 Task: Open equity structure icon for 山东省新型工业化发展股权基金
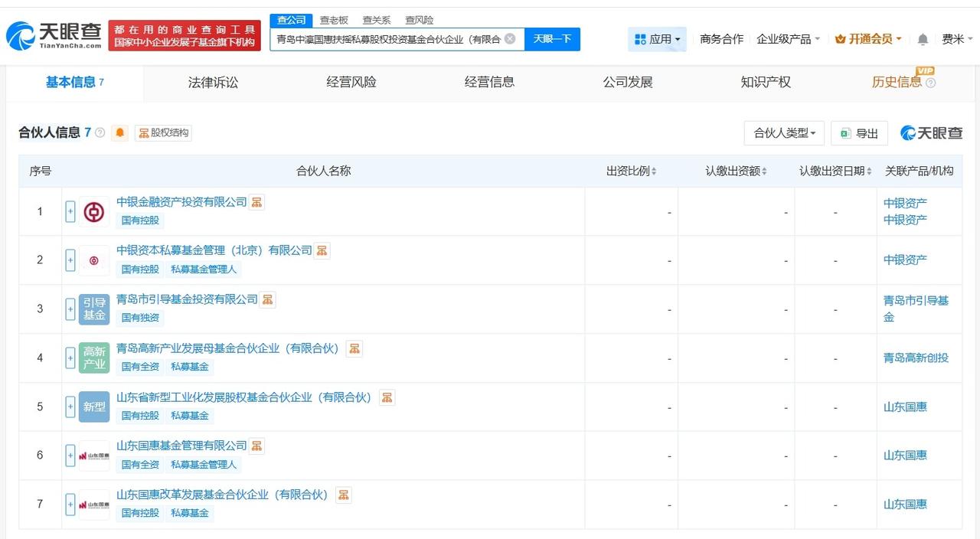click(387, 397)
